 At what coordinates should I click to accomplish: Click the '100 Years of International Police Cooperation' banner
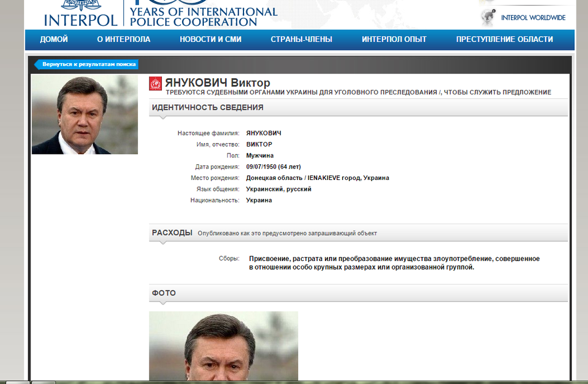pyautogui.click(x=203, y=16)
